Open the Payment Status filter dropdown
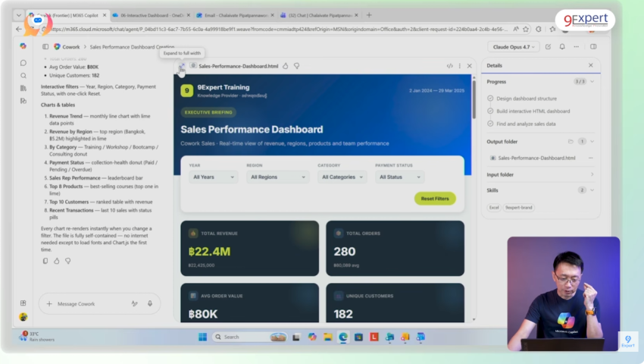Screen dimensions: 644x364 click(399, 177)
